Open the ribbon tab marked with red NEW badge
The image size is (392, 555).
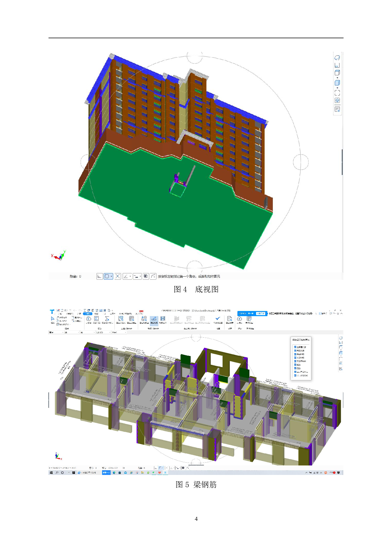coord(139,314)
